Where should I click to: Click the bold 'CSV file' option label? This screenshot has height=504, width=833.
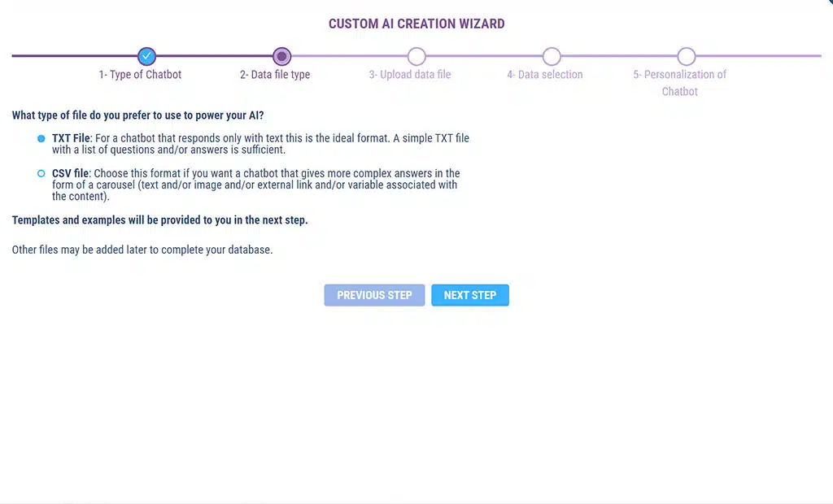[x=71, y=173]
